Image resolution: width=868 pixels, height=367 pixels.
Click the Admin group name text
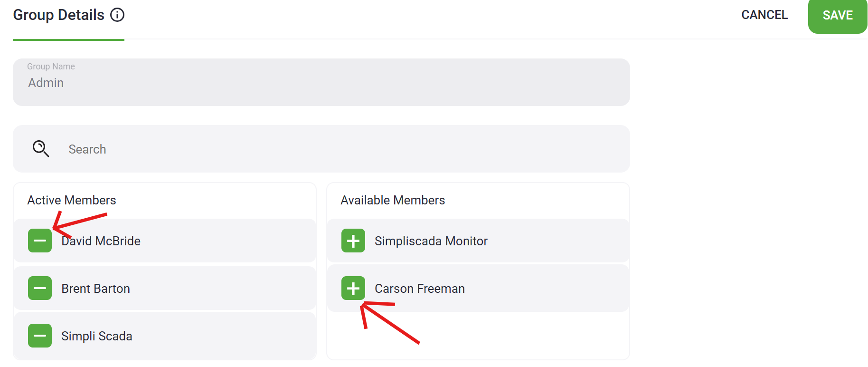point(46,83)
